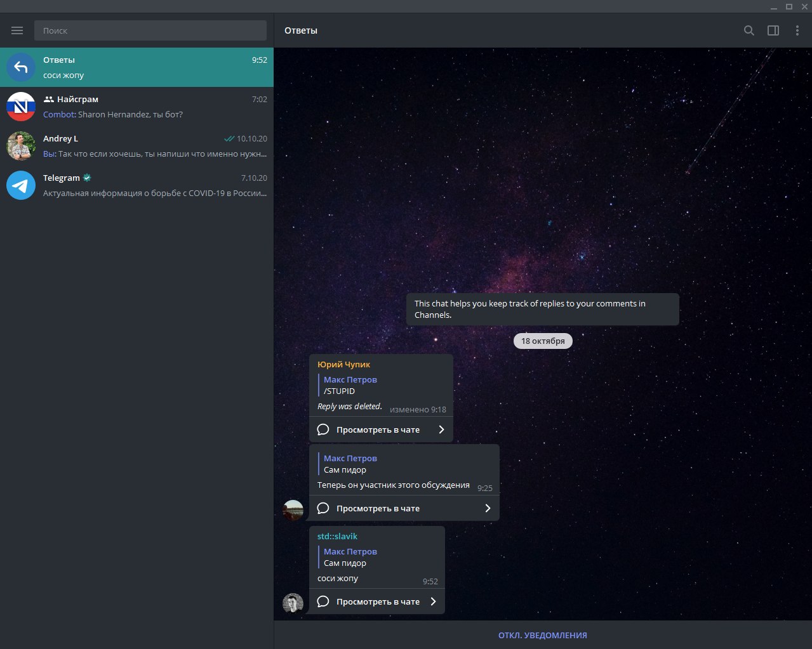Click 'This chat helps you keep track' notice
This screenshot has height=649, width=812.
[543, 309]
